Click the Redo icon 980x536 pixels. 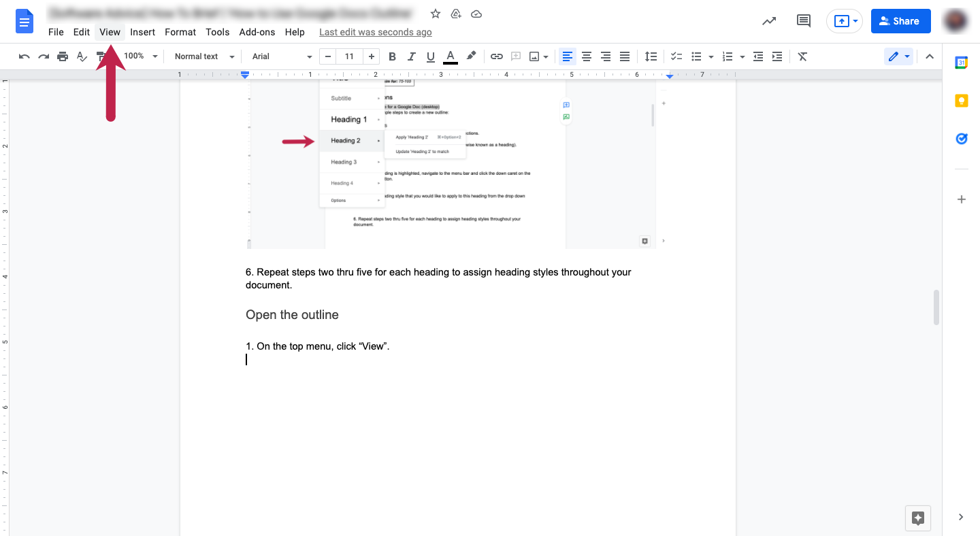pyautogui.click(x=44, y=56)
